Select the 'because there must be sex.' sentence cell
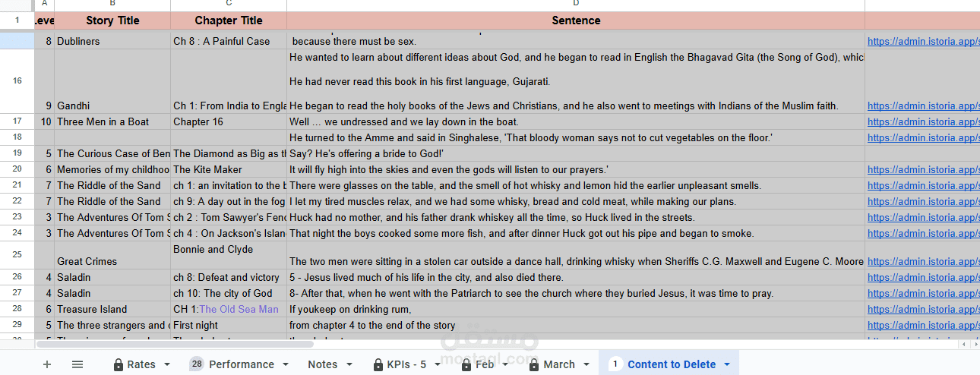 tap(576, 41)
